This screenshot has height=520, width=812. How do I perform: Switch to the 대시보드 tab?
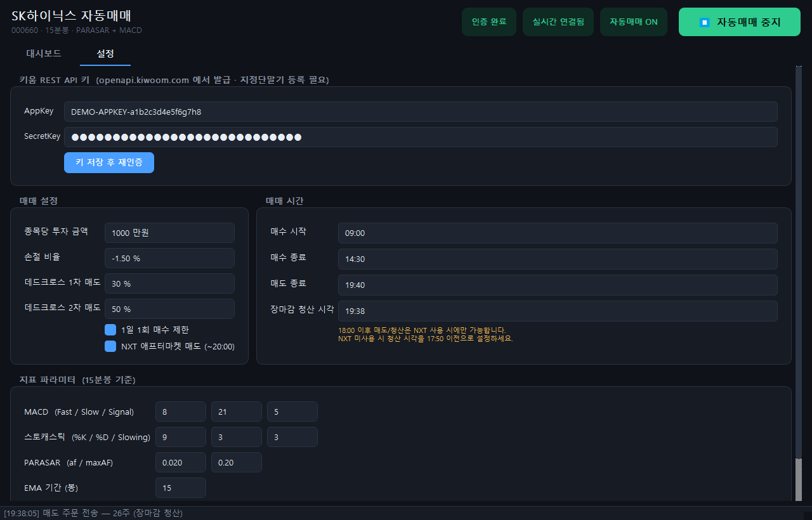pos(44,53)
